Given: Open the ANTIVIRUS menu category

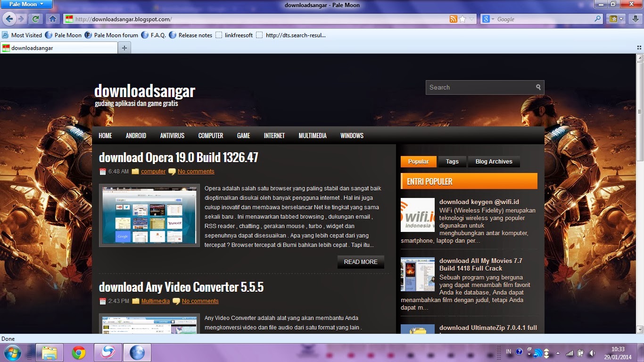Looking at the screenshot, I should click(x=172, y=136).
